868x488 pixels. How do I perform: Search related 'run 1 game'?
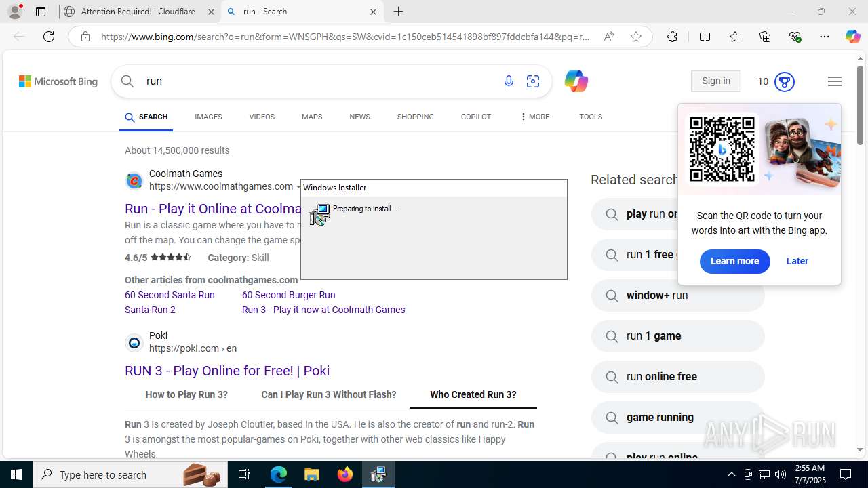point(677,336)
